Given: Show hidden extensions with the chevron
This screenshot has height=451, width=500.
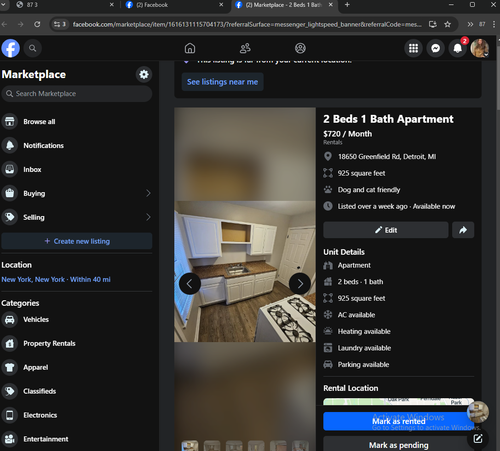Looking at the screenshot, I should coord(470,24).
